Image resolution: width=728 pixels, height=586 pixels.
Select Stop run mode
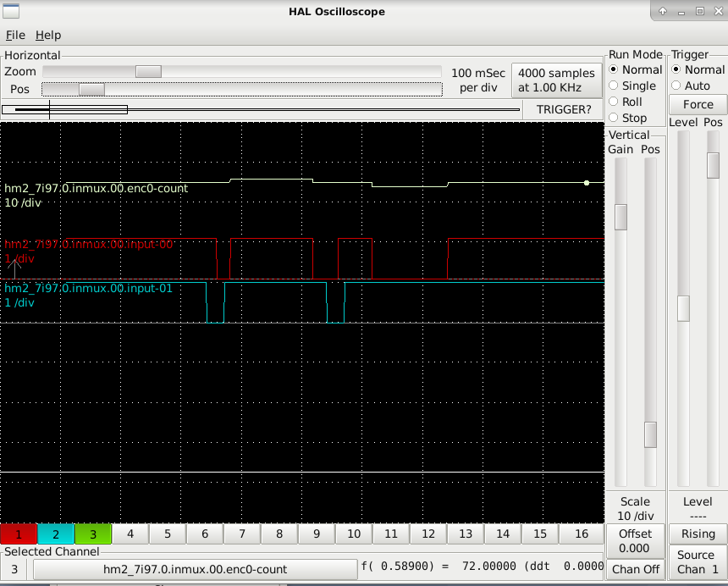(x=628, y=118)
